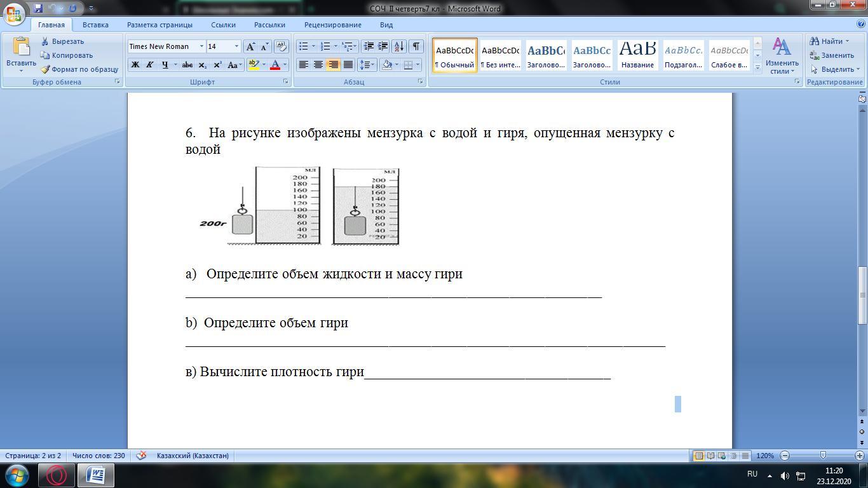
Task: Switch to the Вставка ribbon tab
Action: pos(95,25)
